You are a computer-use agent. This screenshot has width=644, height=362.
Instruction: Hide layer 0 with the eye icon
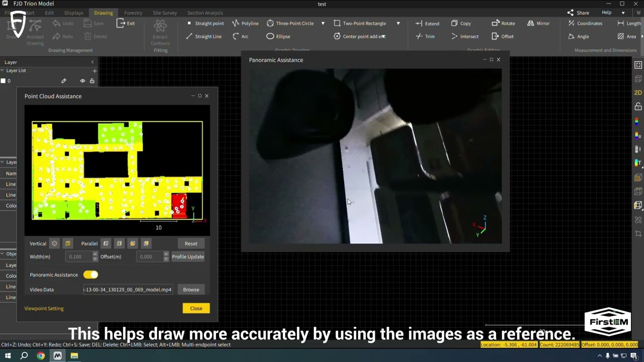[x=83, y=81]
